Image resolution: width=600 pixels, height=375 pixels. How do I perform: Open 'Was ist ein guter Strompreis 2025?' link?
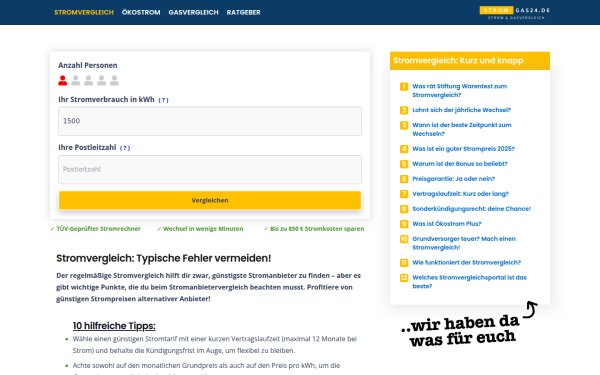463,148
